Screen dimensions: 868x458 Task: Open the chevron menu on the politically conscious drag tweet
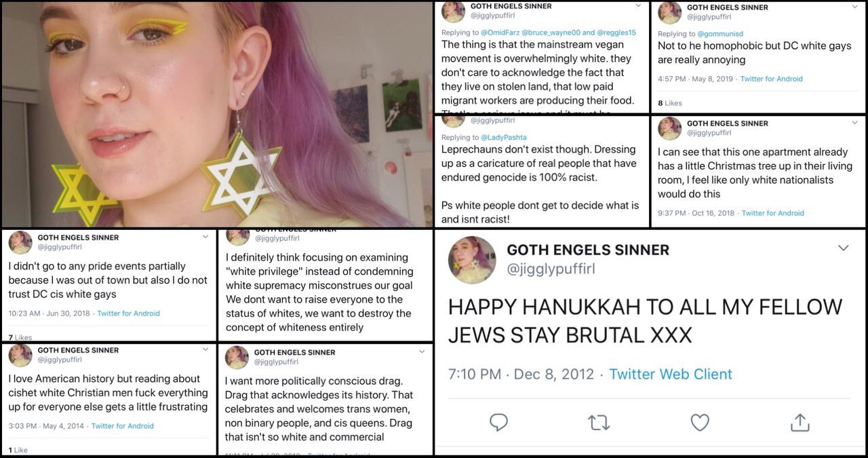[x=421, y=351]
